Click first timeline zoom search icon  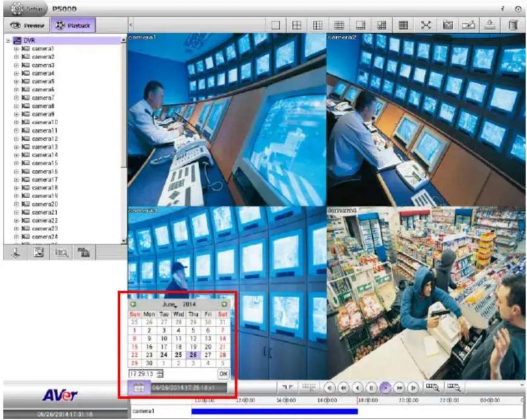pos(432,387)
